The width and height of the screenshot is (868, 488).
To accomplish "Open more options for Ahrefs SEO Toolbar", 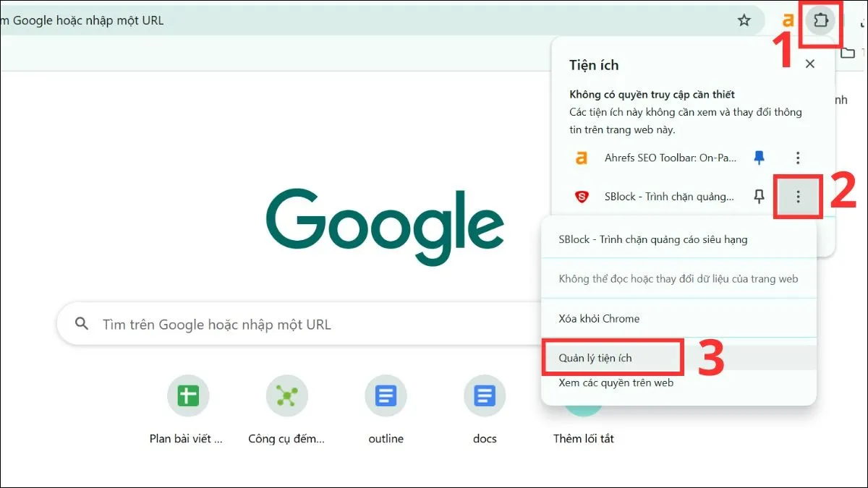I will pyautogui.click(x=797, y=158).
